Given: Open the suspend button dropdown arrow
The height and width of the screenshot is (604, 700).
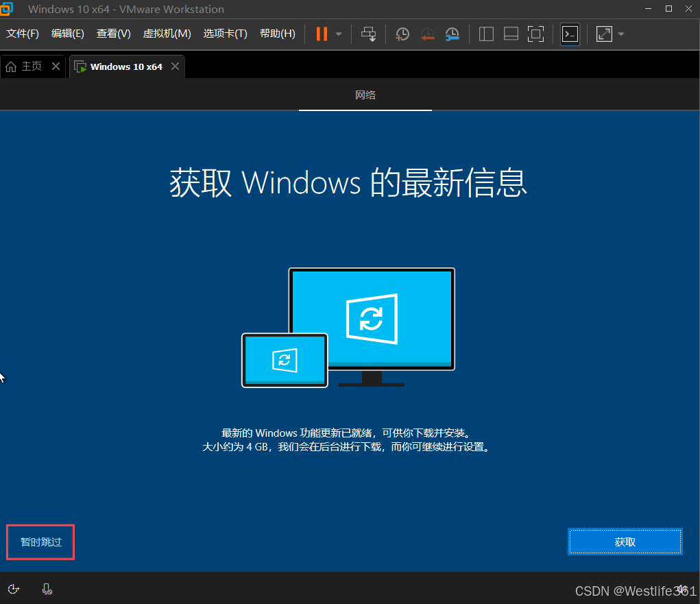Looking at the screenshot, I should [x=337, y=34].
